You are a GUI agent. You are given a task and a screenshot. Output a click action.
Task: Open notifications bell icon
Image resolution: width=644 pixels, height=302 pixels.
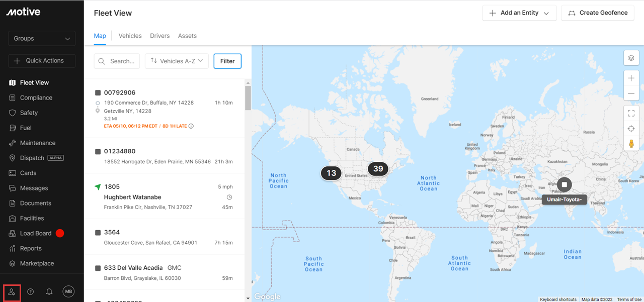click(x=49, y=291)
